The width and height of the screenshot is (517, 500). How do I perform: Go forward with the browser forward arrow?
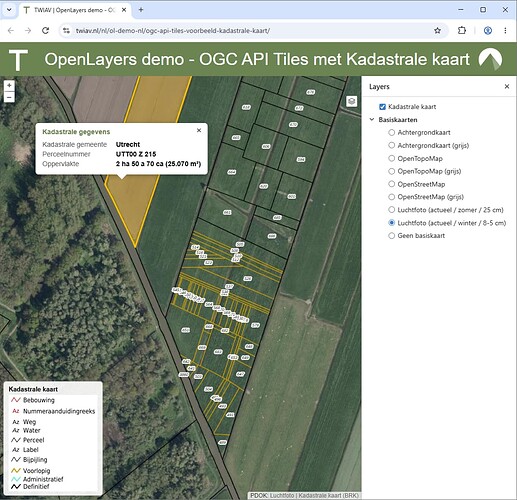click(x=28, y=31)
